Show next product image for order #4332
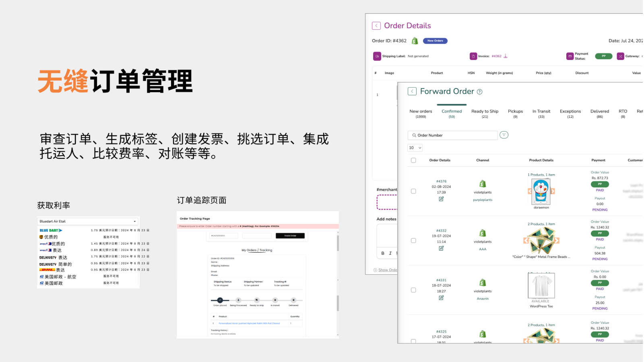The width and height of the screenshot is (644, 362). coord(556,241)
